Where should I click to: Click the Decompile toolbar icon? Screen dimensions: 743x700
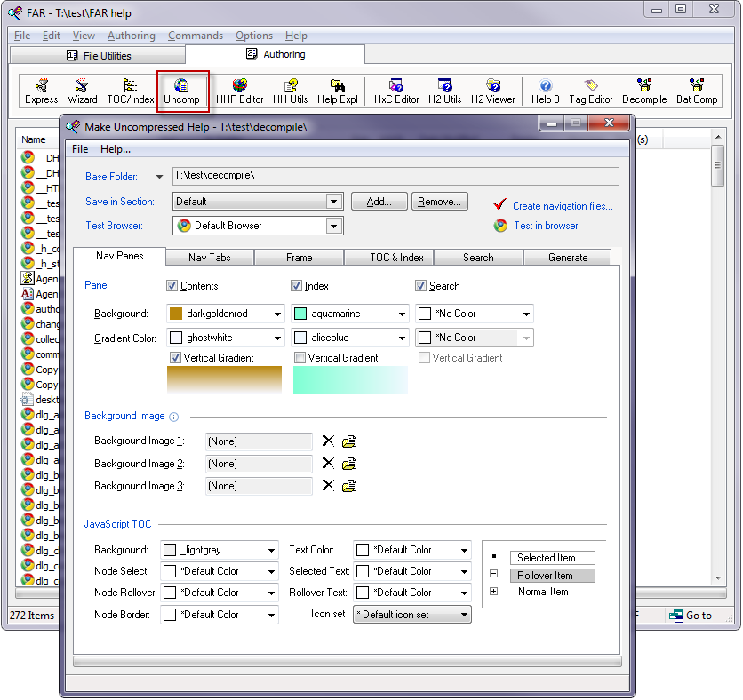643,91
